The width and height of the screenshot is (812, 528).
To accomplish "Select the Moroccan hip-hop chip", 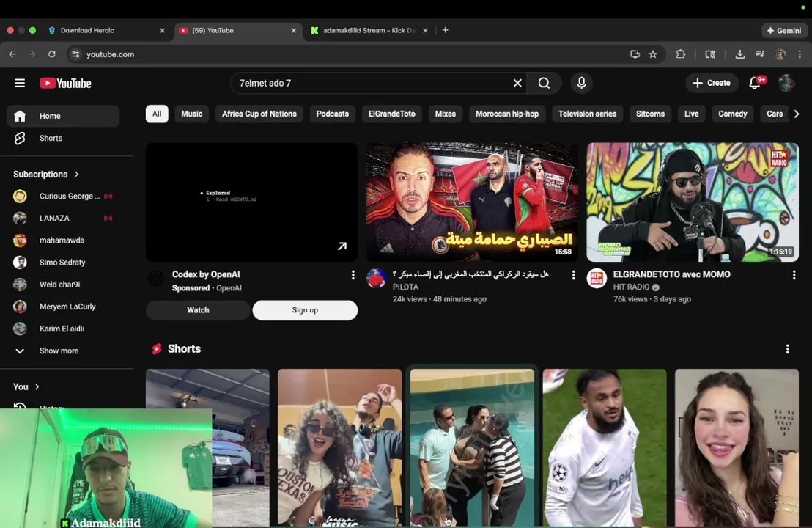I will click(x=507, y=114).
